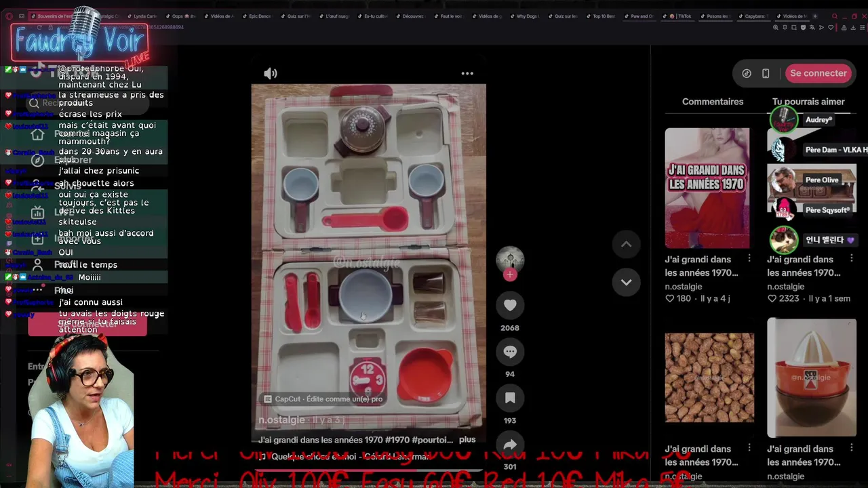The image size is (868, 488).
Task: Open the peanuts video thumbnail
Action: pyautogui.click(x=709, y=378)
